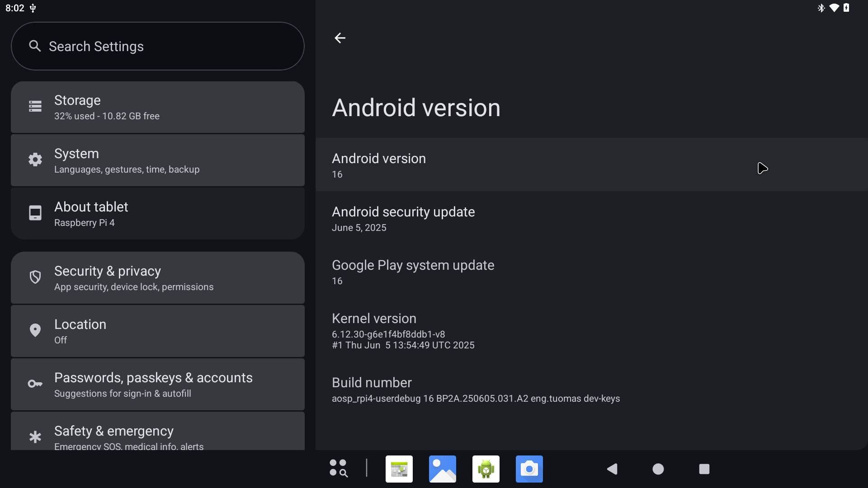The height and width of the screenshot is (488, 868).
Task: Launch the Calendar app from taskbar
Action: coord(399,469)
